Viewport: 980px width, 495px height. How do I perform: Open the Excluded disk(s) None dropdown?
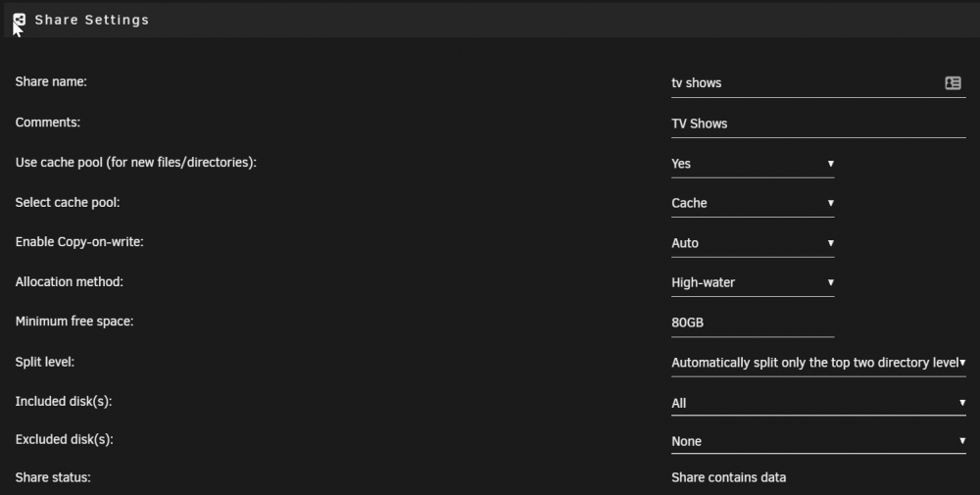(x=818, y=441)
